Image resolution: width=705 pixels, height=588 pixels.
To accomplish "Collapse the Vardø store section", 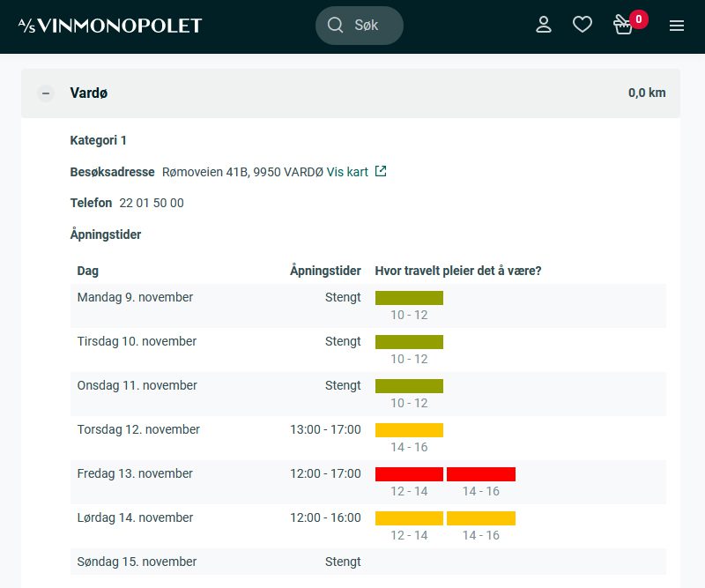I will click(46, 93).
